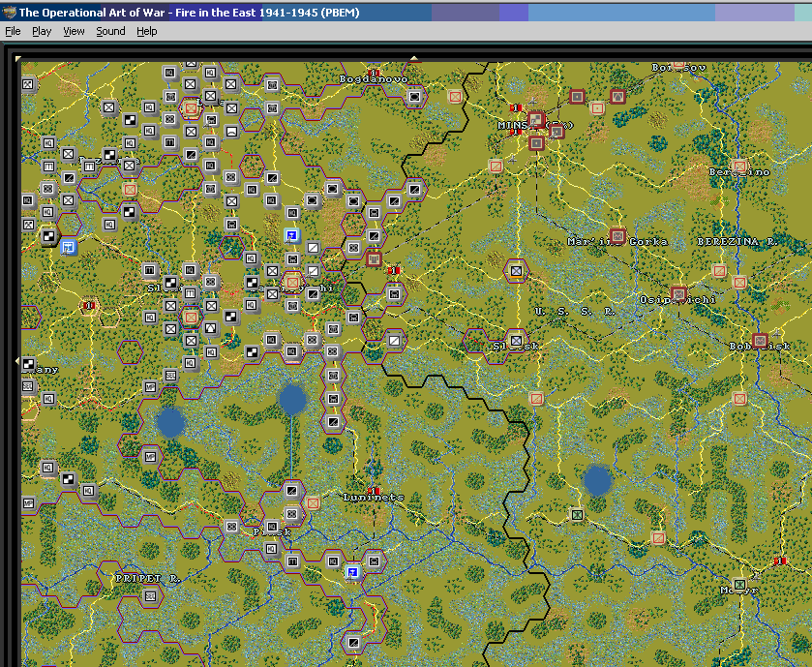Select the pink infantry unit at Berezino
812x667 pixels.
(739, 167)
